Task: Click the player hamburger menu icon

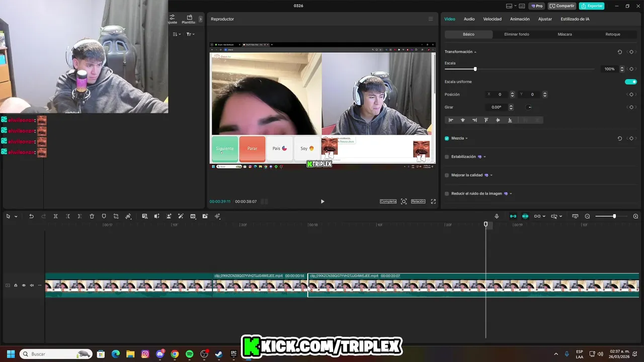Action: (x=430, y=19)
